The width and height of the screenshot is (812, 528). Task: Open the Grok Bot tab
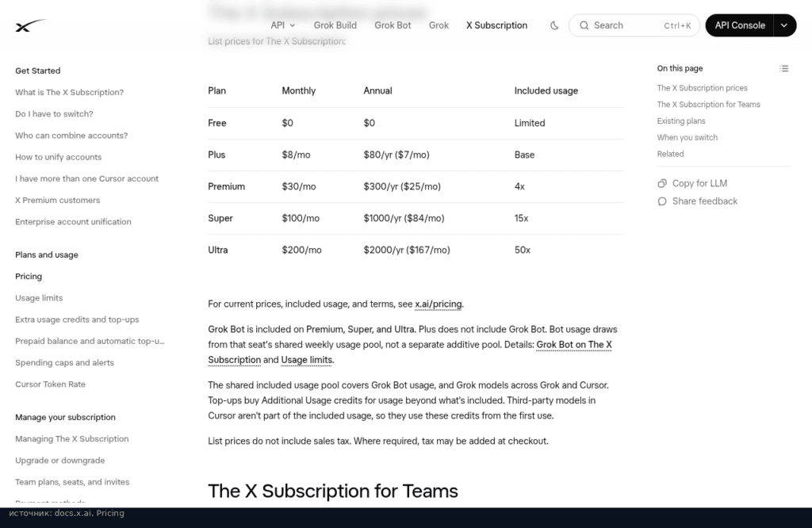point(393,25)
